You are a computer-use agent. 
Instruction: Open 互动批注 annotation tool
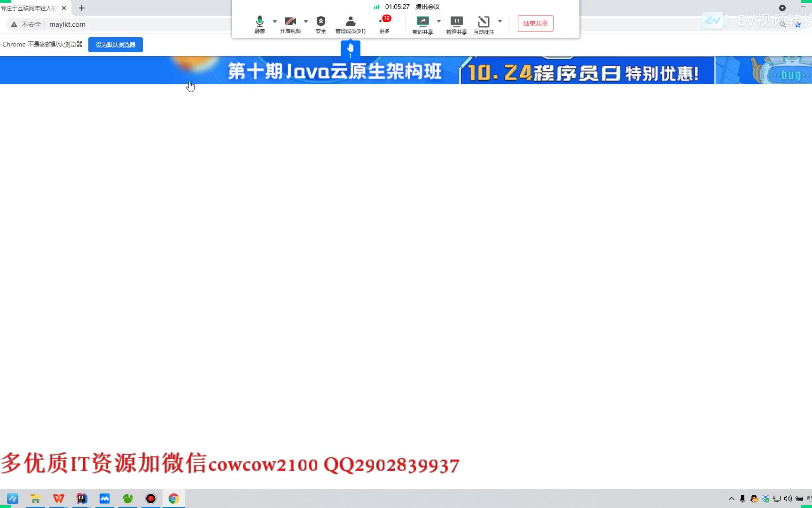point(484,24)
